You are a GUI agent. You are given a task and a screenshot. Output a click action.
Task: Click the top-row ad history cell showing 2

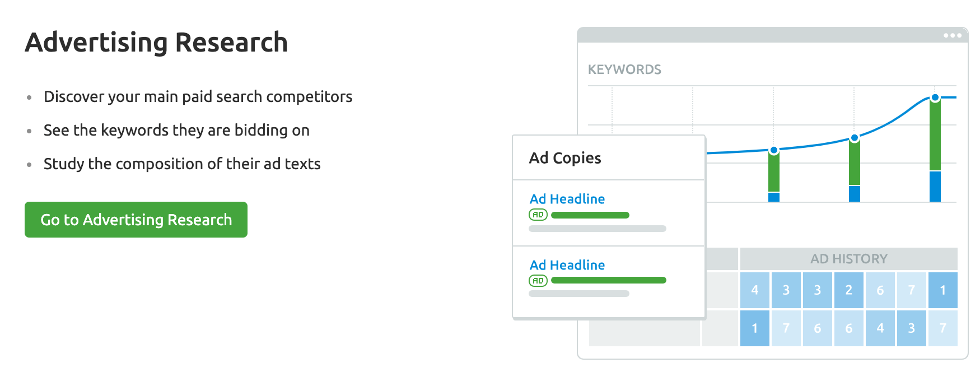pyautogui.click(x=848, y=290)
